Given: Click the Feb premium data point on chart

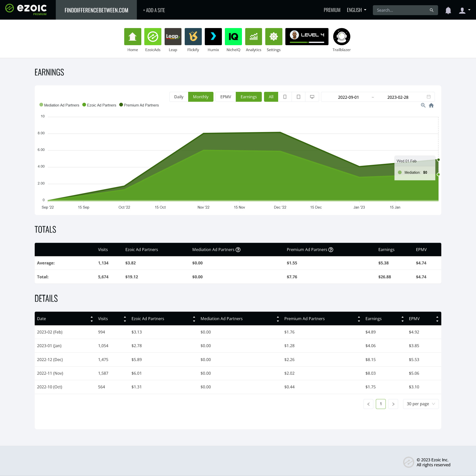Looking at the screenshot, I should click(438, 160).
